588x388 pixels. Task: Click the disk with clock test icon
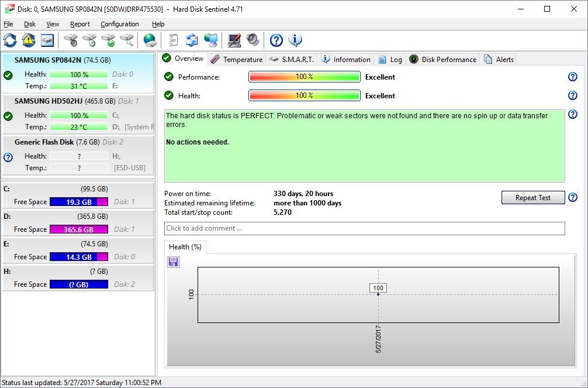89,40
